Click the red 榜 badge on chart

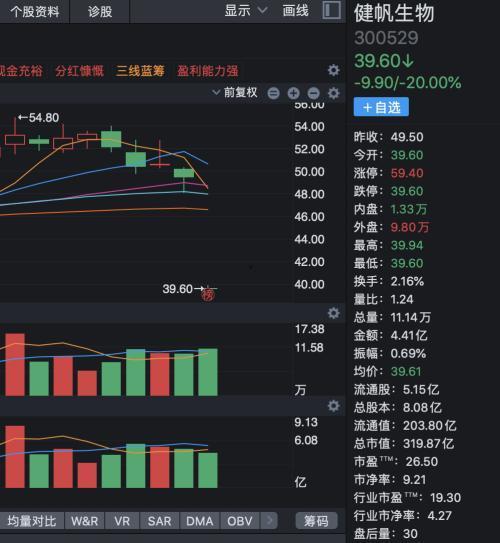pos(208,295)
